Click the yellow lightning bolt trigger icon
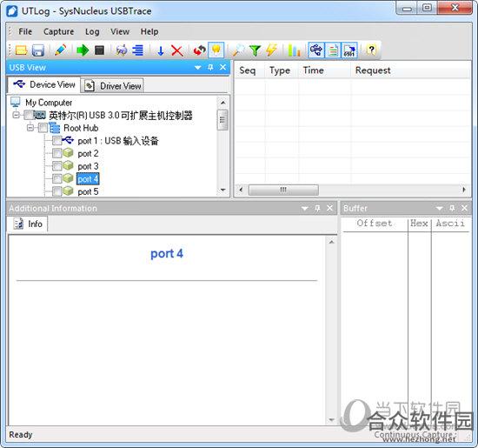 click(271, 50)
